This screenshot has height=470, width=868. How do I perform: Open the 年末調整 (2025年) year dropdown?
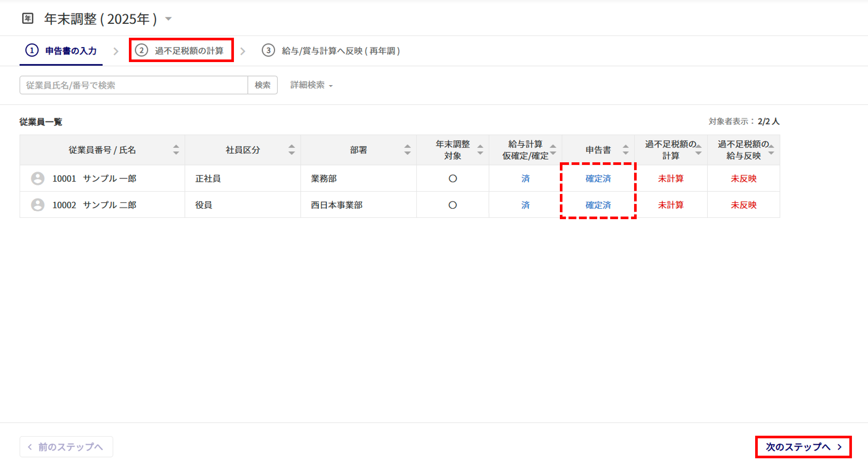click(169, 19)
